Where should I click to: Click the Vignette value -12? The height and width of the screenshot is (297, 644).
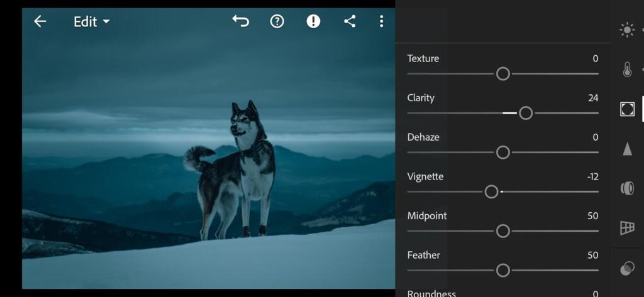click(x=592, y=177)
